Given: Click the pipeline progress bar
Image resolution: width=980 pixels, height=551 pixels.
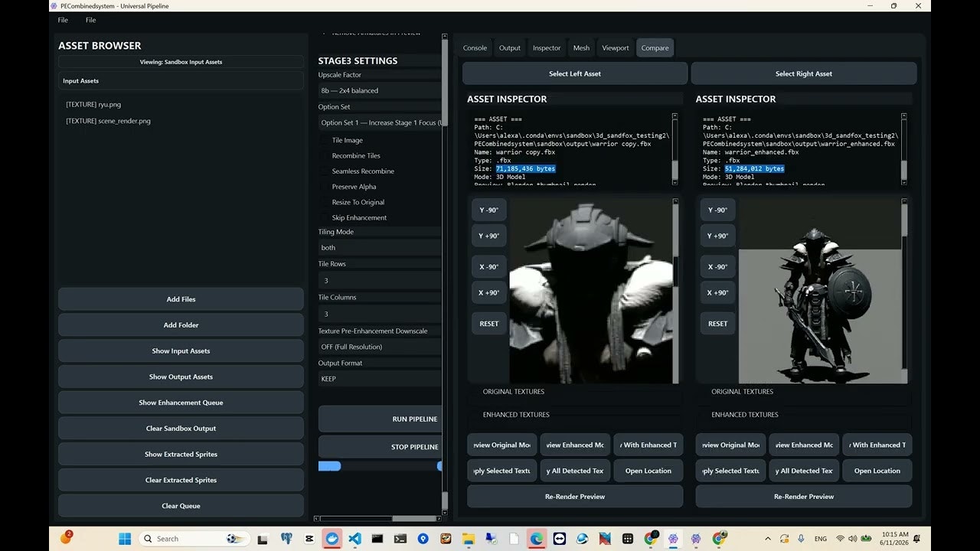Looking at the screenshot, I should point(380,466).
